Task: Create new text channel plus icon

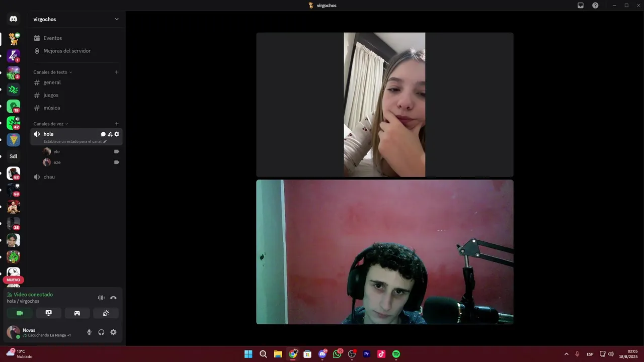Action: coord(117,72)
